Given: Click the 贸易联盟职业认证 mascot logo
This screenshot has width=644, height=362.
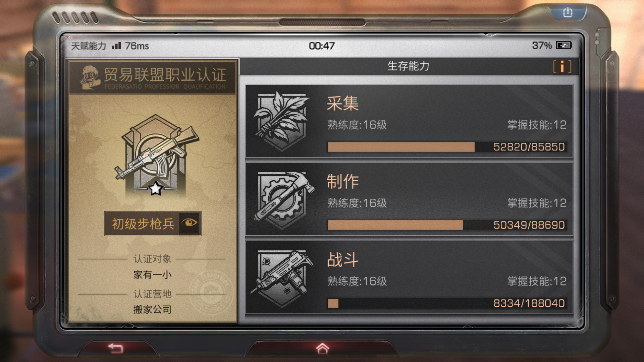Looking at the screenshot, I should [x=90, y=77].
